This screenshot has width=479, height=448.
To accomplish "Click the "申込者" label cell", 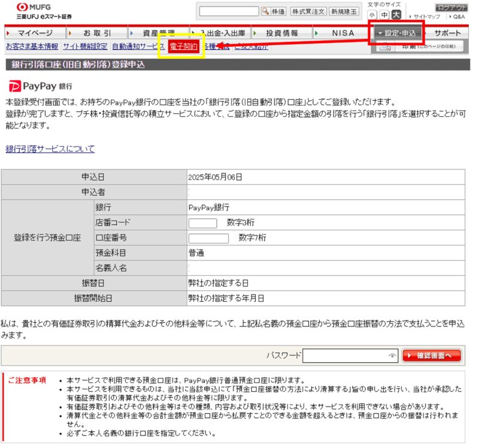I will [x=94, y=192].
